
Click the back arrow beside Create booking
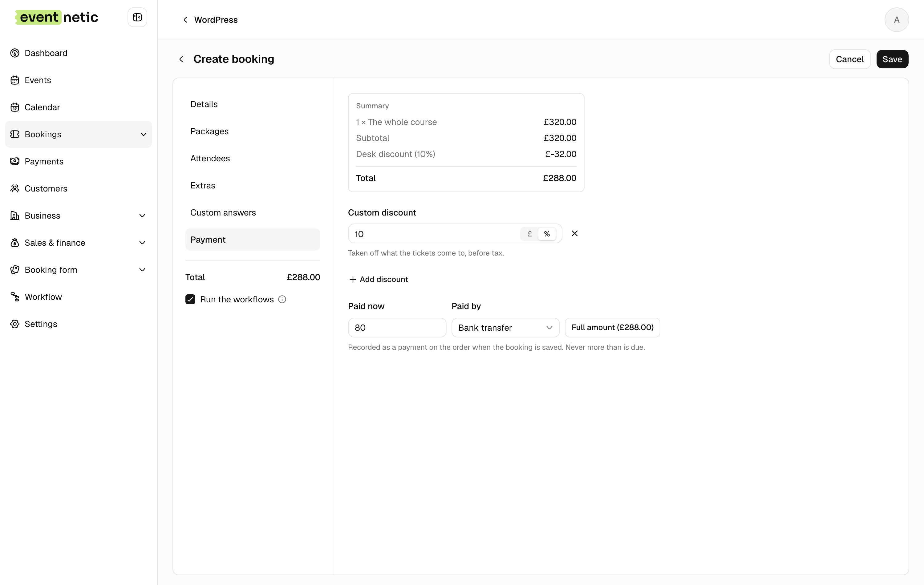[x=181, y=59]
